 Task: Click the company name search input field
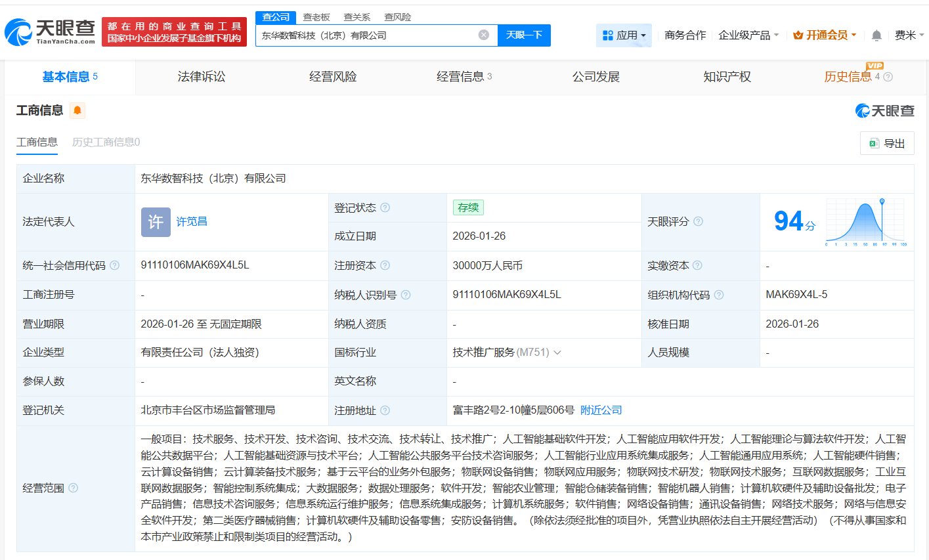click(366, 35)
